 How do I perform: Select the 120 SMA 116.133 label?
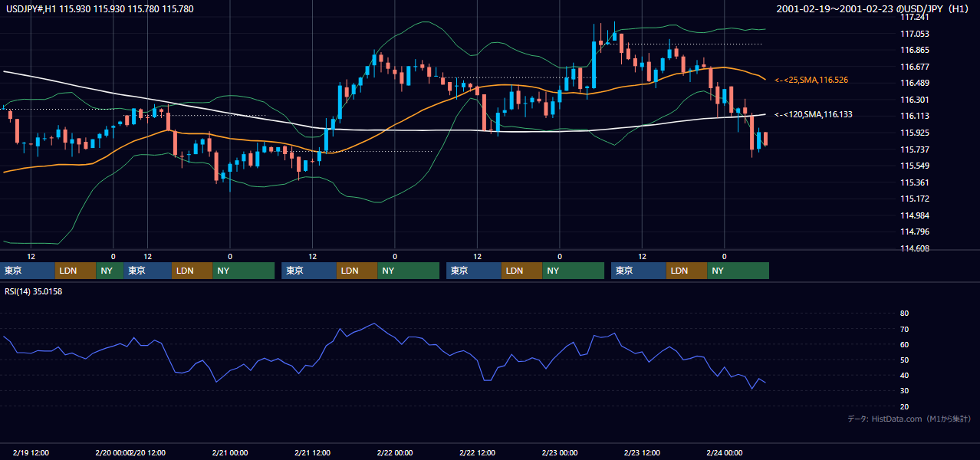pos(814,114)
